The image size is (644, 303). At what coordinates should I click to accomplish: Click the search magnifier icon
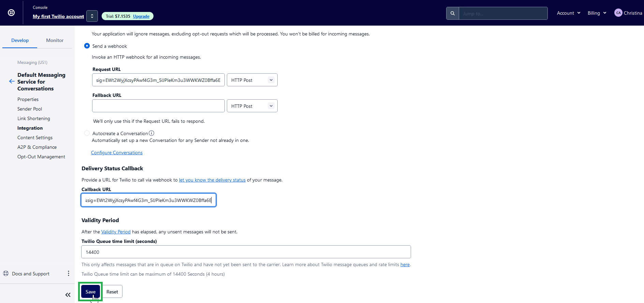coord(452,13)
